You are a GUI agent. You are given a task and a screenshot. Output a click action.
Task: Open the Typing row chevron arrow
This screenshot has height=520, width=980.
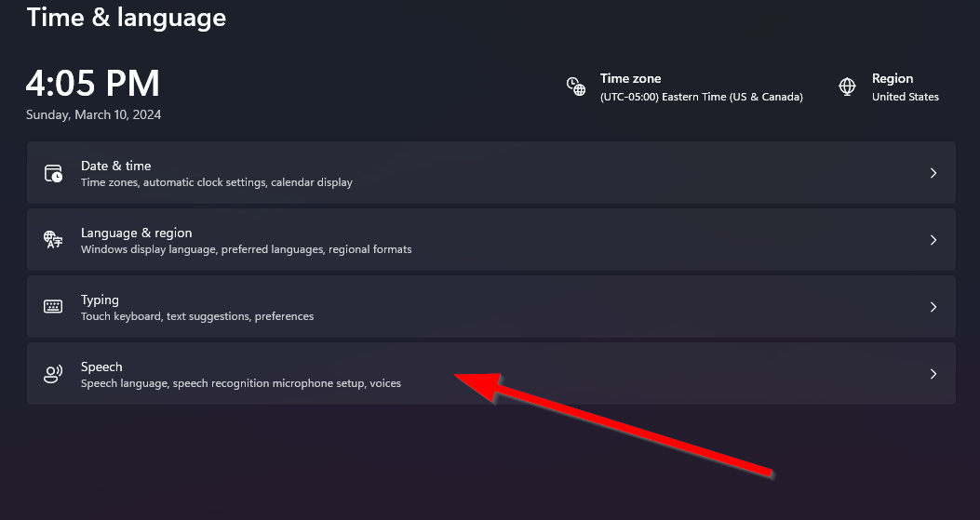pyautogui.click(x=933, y=307)
